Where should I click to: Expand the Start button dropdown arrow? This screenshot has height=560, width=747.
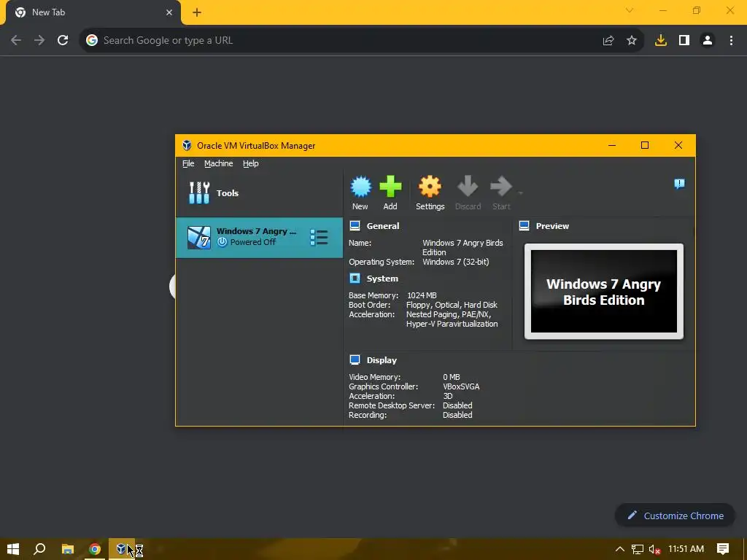pyautogui.click(x=520, y=192)
